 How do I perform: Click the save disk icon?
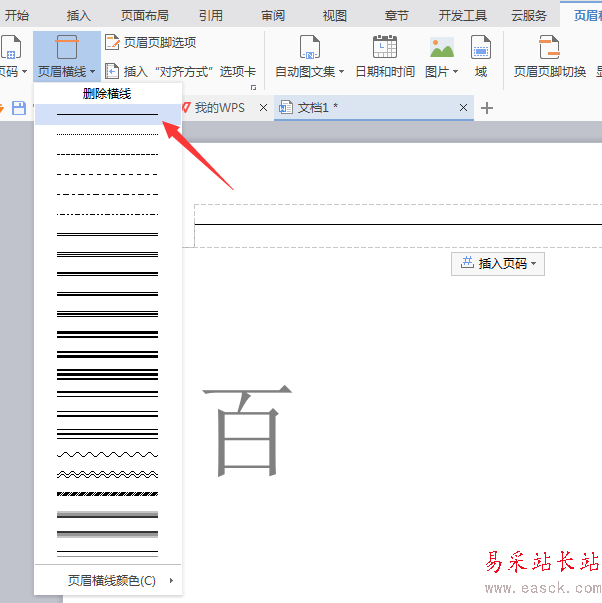click(x=19, y=108)
